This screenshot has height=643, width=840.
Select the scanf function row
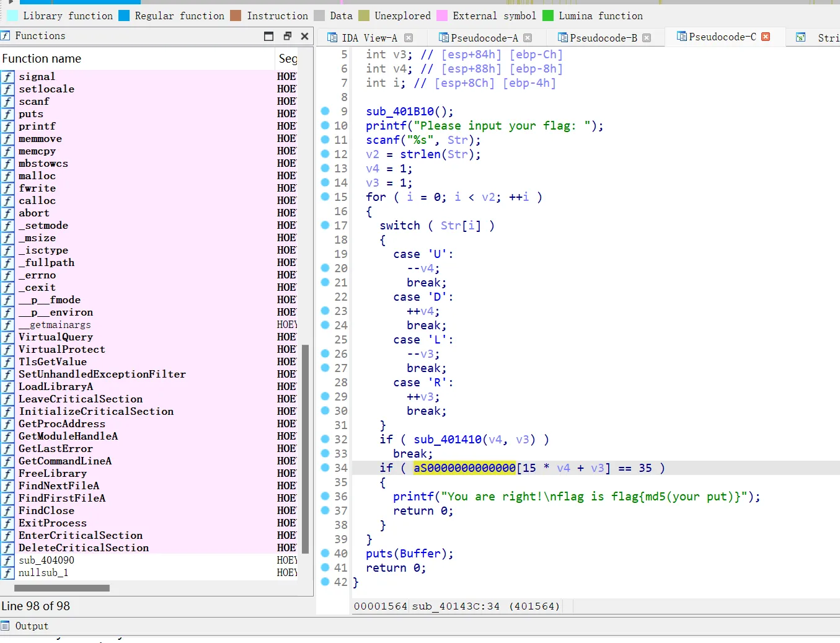(x=149, y=101)
